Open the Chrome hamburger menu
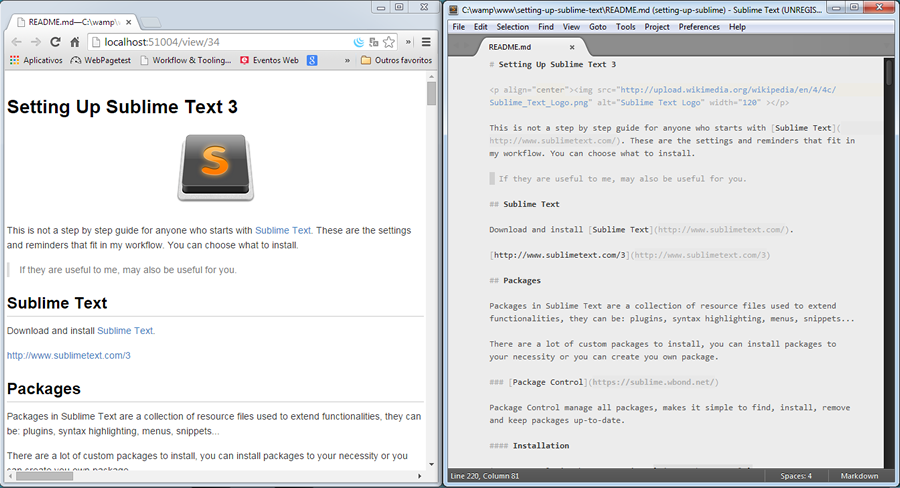900x488 pixels. 426,42
